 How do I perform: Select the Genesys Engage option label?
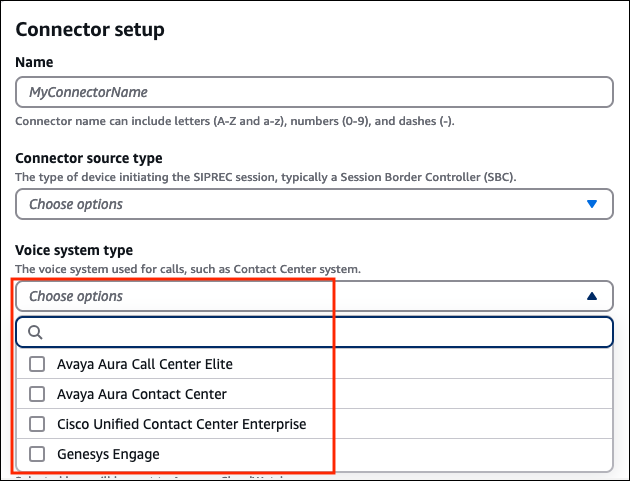click(108, 454)
